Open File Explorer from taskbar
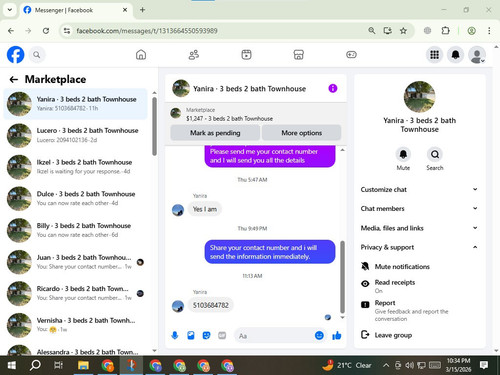 (83, 365)
